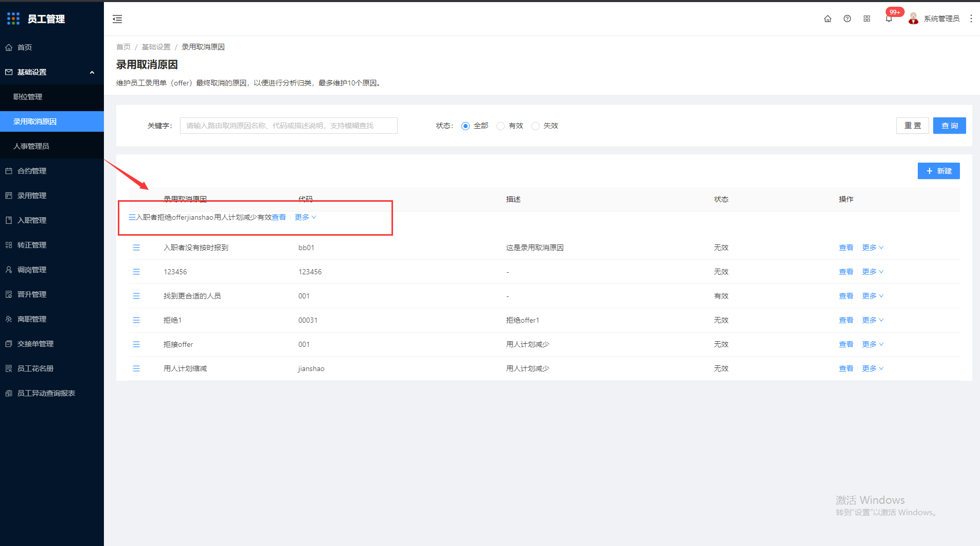Click 首页 breadcrumb link
This screenshot has width=980, height=546.
coord(123,47)
